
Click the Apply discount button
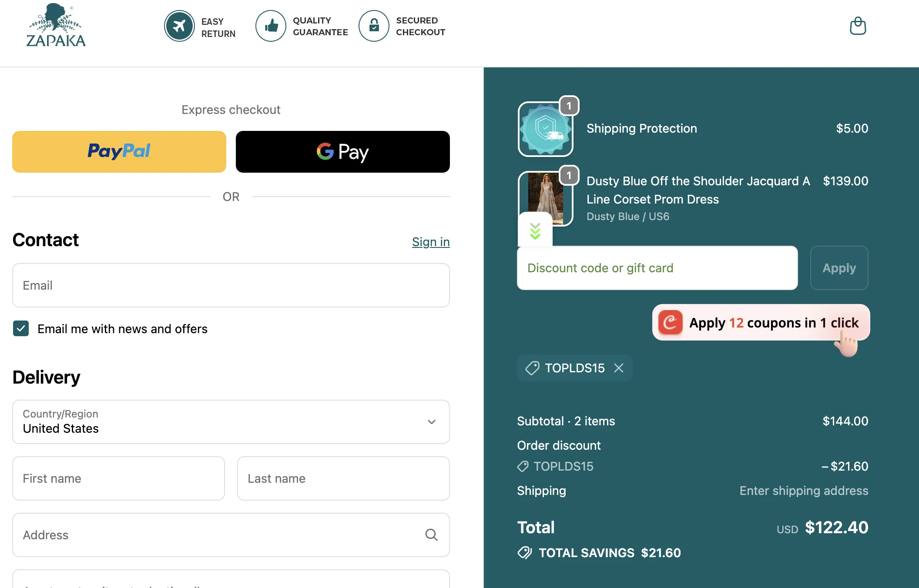pos(839,268)
